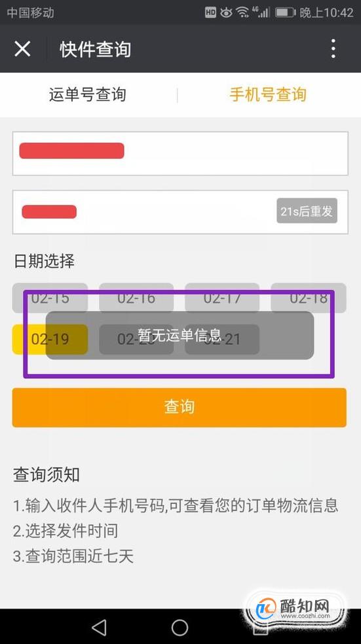Open the three-dot overflow menu

point(333,49)
